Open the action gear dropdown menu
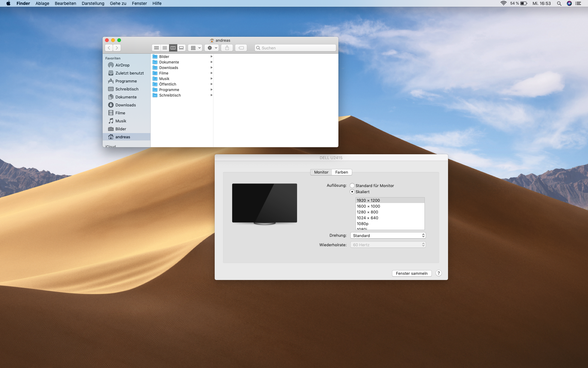This screenshot has height=368, width=588. click(x=212, y=48)
